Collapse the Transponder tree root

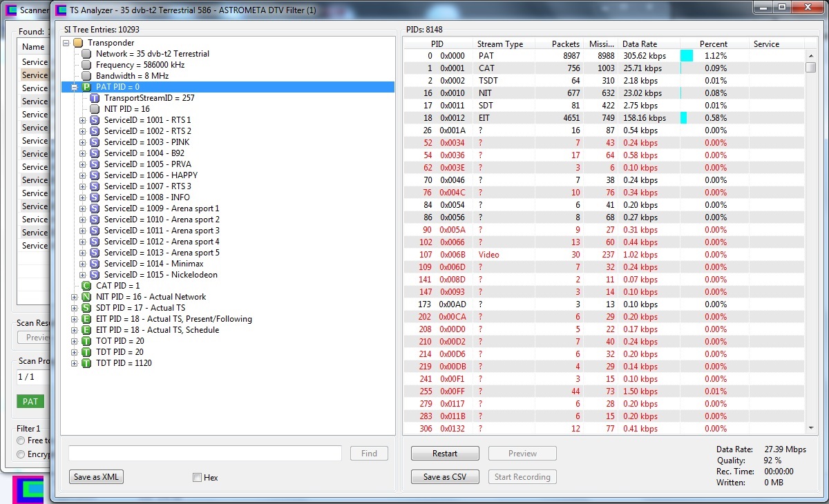[66, 43]
